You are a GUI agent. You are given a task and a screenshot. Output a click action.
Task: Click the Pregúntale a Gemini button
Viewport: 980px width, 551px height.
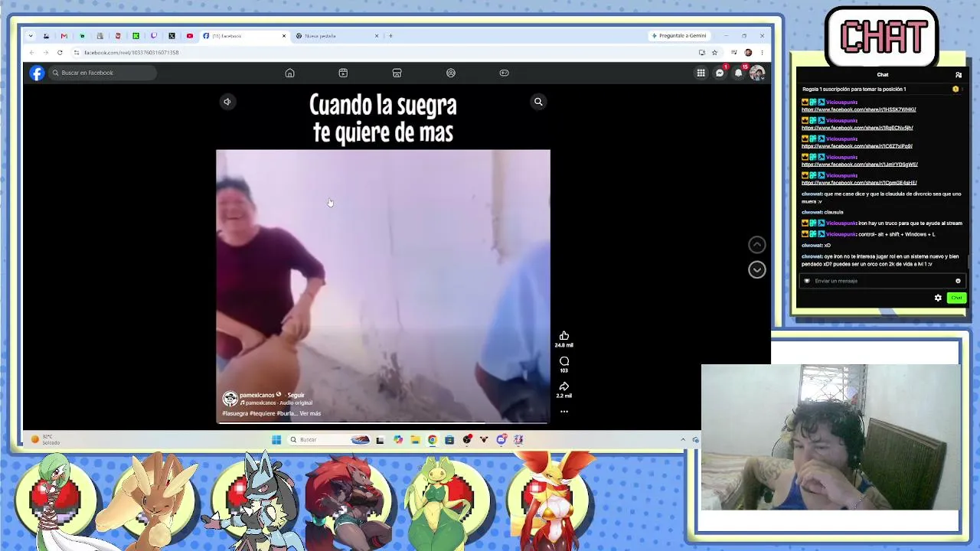678,36
